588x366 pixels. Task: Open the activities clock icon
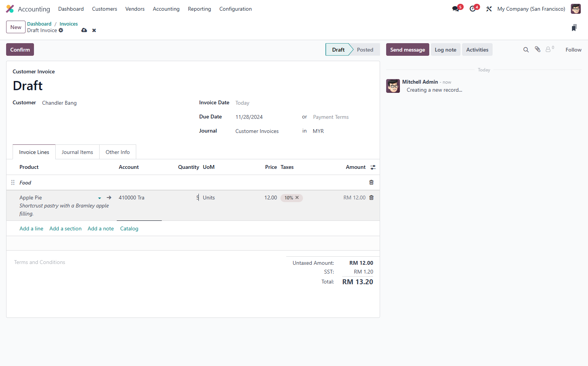pyautogui.click(x=472, y=9)
